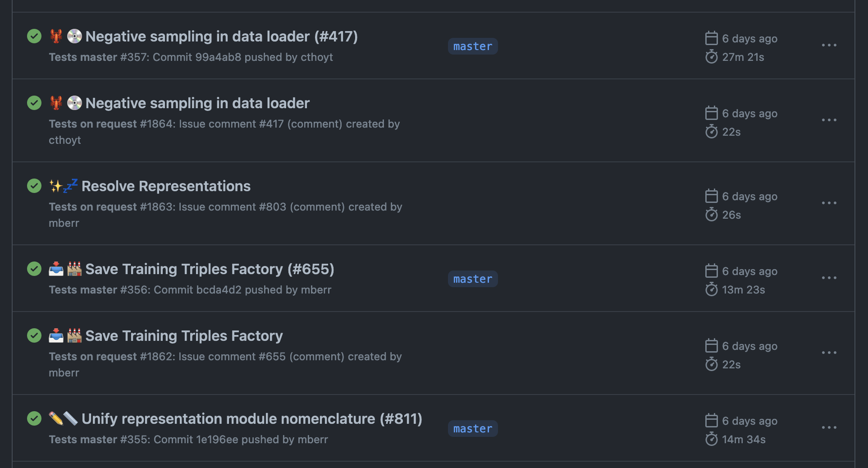
Task: Click the success check on Save Training Triples Factory (#655)
Action: point(34,269)
